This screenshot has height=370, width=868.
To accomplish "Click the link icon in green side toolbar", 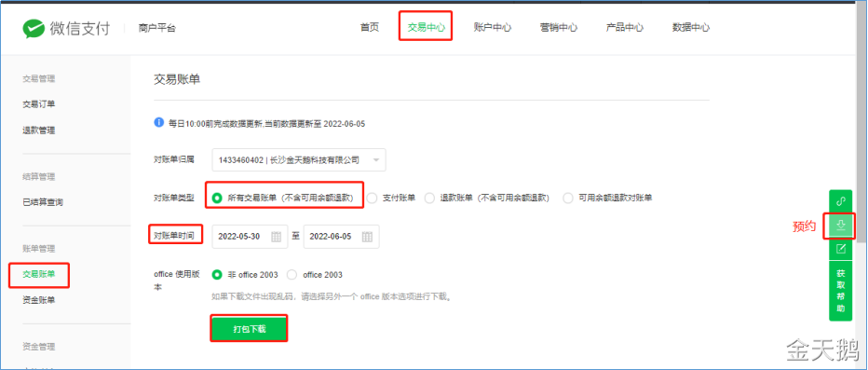I will pos(840,201).
